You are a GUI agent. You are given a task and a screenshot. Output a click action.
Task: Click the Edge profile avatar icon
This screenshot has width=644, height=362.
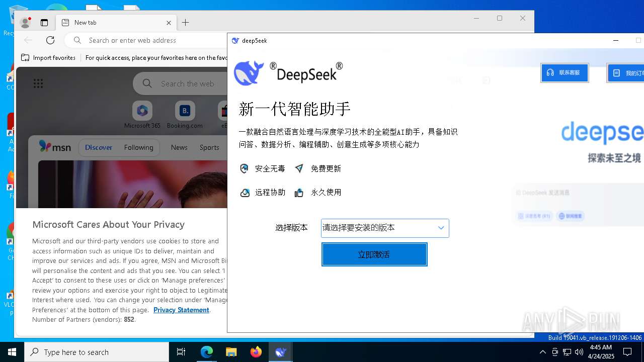coord(25,23)
